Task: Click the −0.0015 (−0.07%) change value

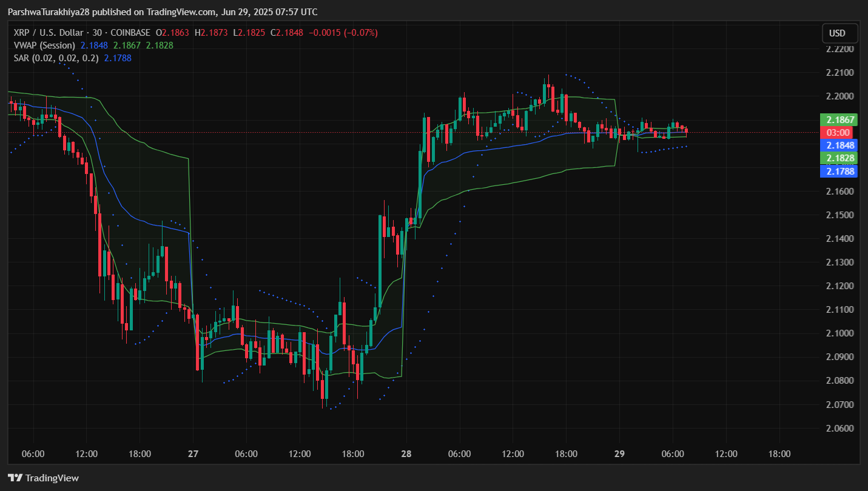Action: (x=343, y=32)
